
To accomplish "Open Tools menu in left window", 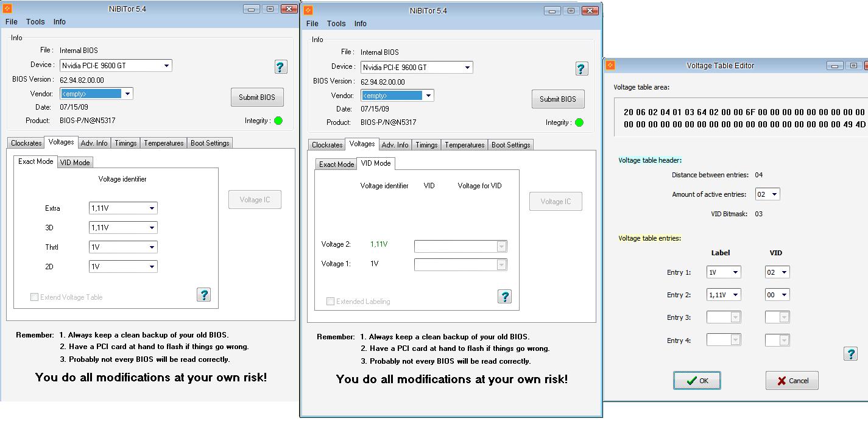I will (x=35, y=22).
